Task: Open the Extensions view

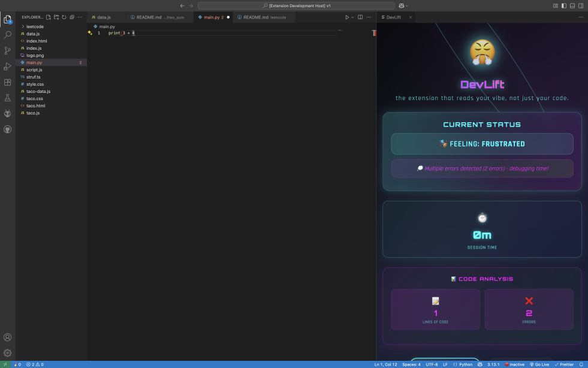Action: (x=8, y=82)
